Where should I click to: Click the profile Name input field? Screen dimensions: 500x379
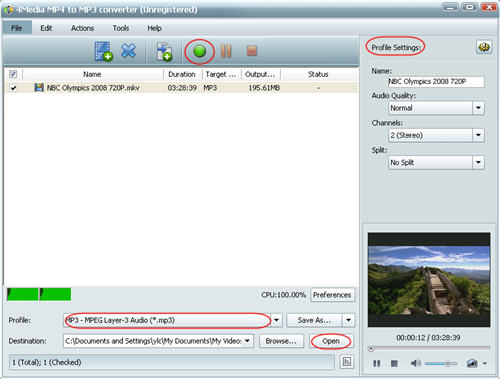(436, 82)
